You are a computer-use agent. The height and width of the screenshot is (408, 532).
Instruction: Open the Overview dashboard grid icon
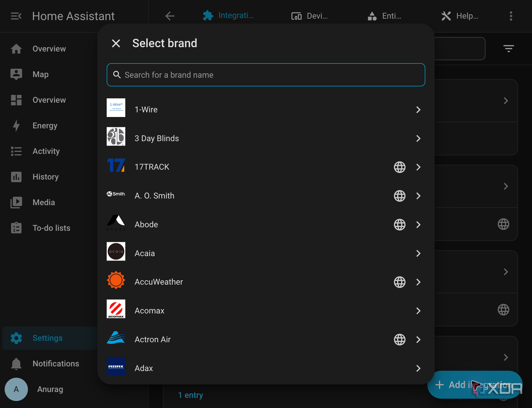pos(16,100)
